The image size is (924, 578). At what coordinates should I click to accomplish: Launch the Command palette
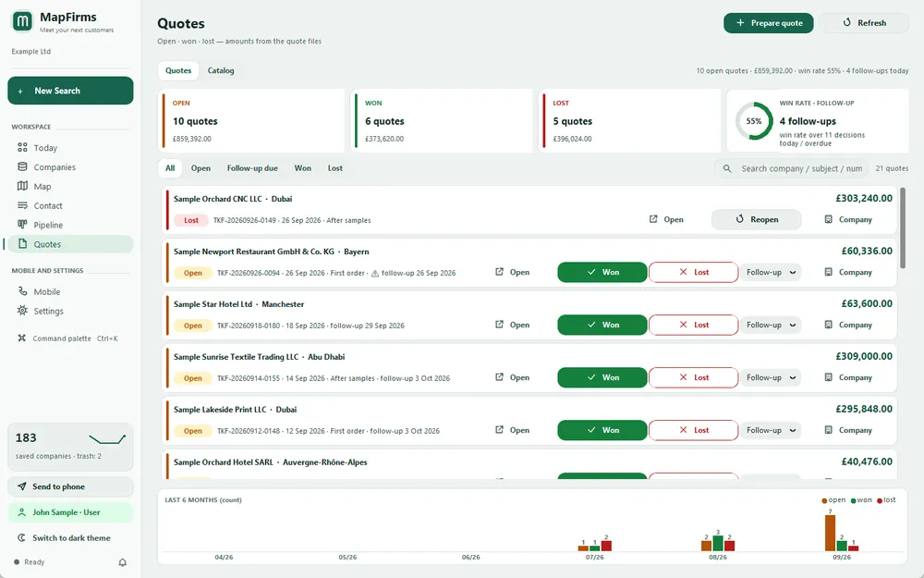tap(70, 338)
